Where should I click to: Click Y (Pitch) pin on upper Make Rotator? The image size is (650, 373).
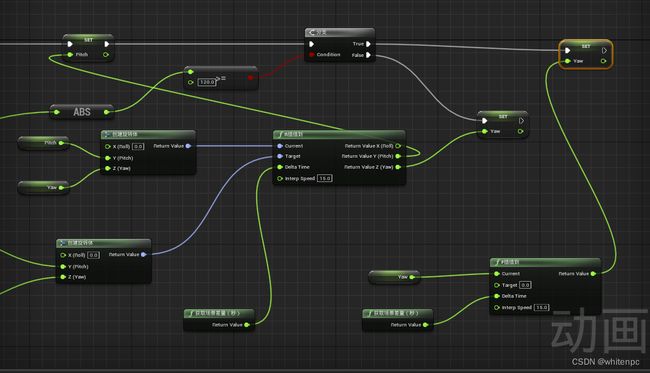tap(108, 158)
